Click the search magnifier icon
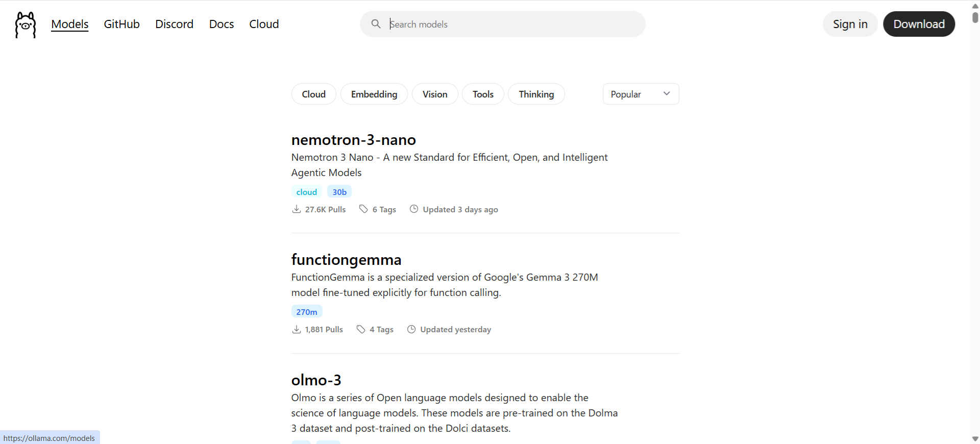 tap(376, 24)
